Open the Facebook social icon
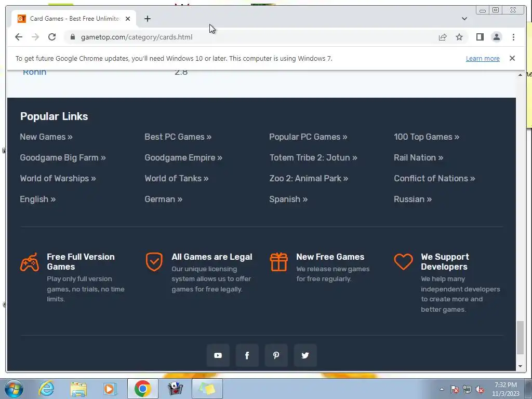This screenshot has height=399, width=532. point(247,355)
